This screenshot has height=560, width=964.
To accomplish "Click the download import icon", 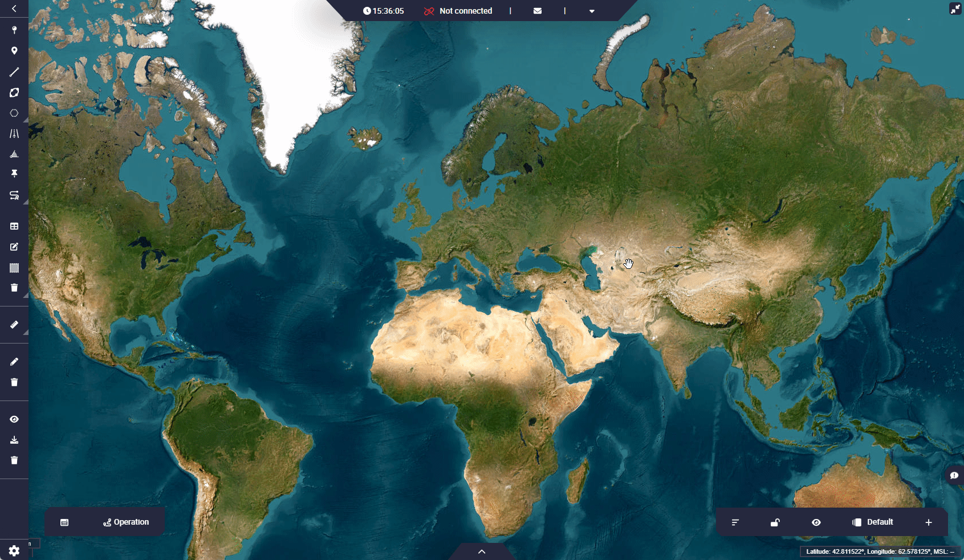I will point(14,440).
